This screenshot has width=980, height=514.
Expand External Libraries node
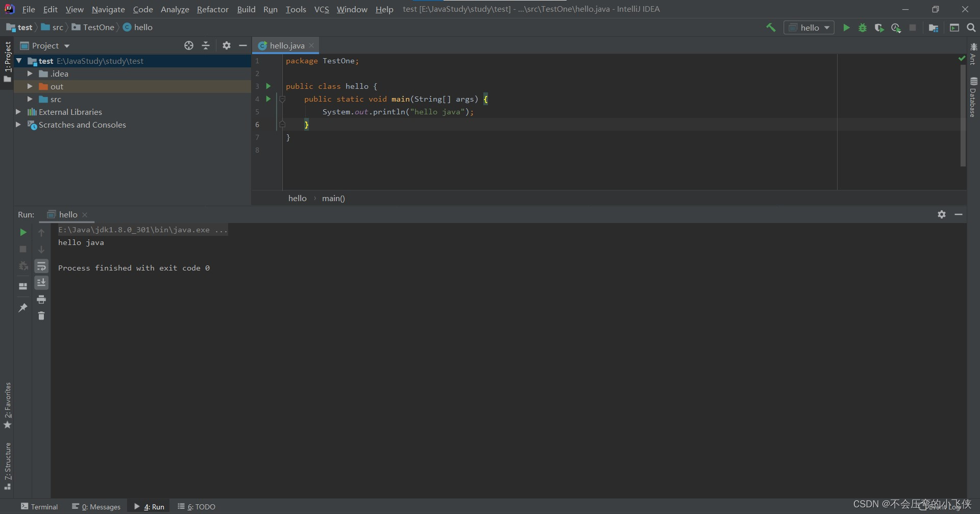click(x=18, y=112)
